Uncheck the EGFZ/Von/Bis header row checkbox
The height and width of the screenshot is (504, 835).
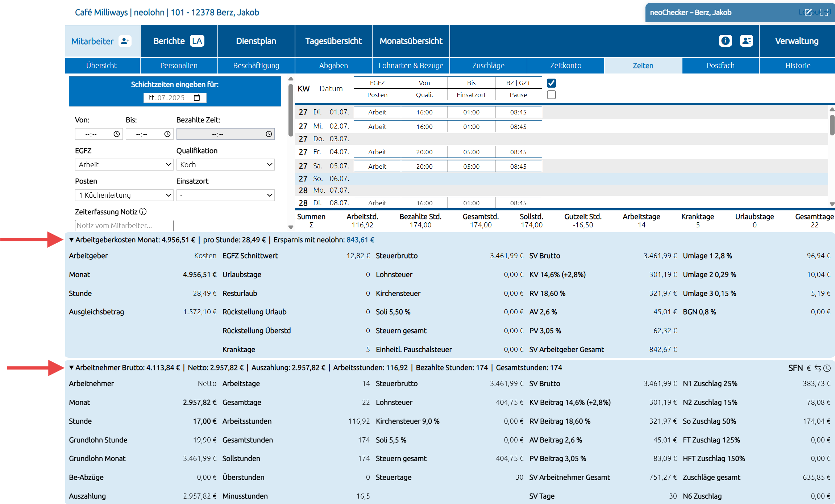[551, 83]
